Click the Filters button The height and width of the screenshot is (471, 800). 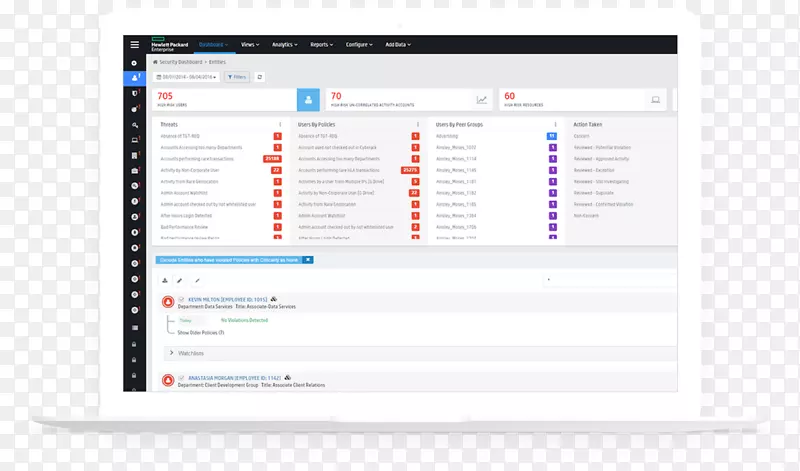(x=237, y=77)
